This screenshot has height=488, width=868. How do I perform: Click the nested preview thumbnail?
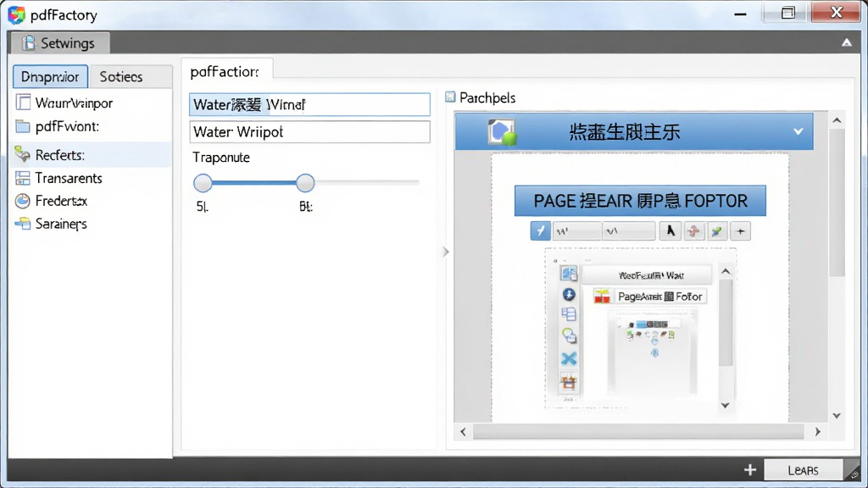pos(652,352)
